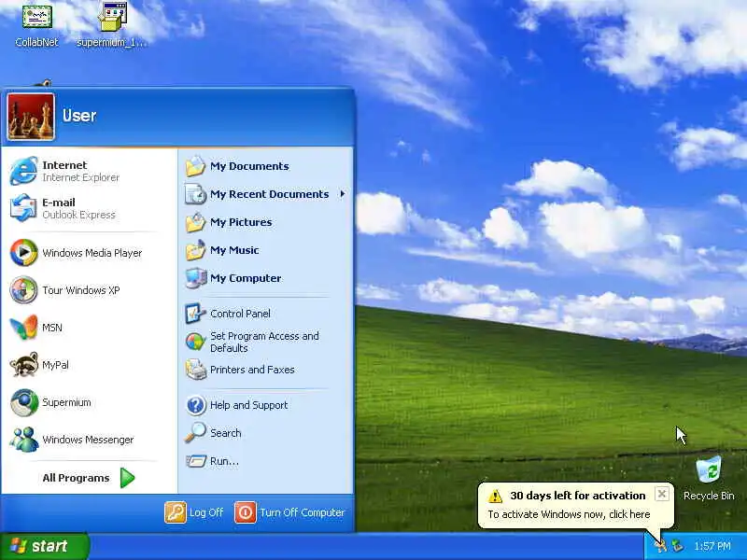747x560 pixels.
Task: Open Internet Explorer from the Start menu
Action: (89, 171)
